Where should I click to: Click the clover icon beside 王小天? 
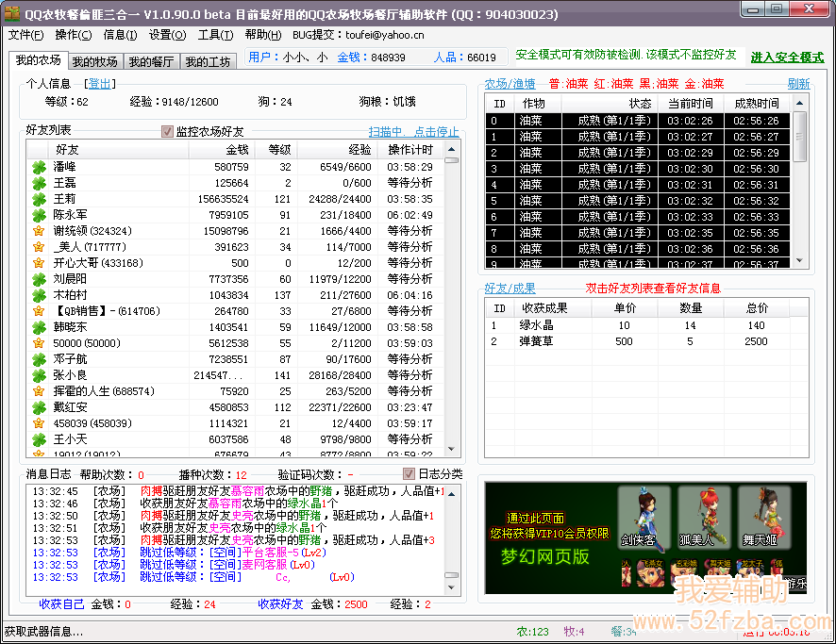(39, 439)
